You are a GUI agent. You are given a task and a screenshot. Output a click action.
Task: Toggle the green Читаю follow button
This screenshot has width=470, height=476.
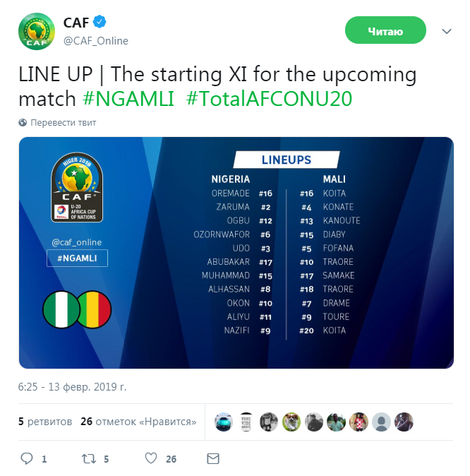(385, 30)
